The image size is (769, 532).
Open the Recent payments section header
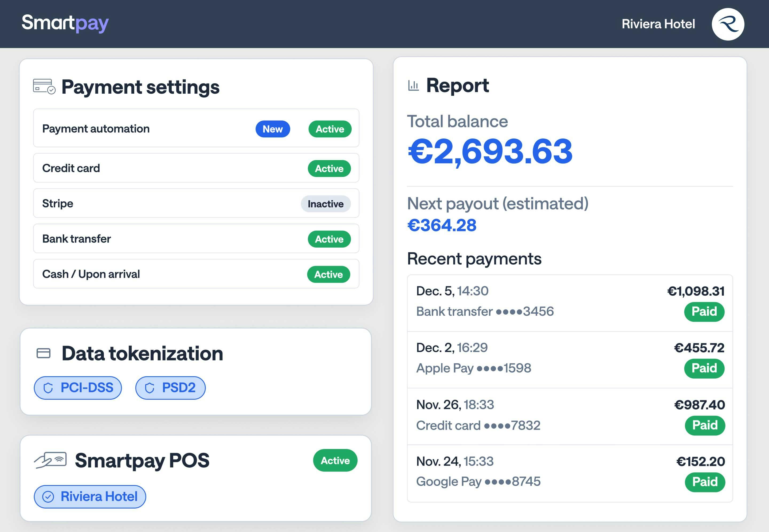tap(474, 259)
